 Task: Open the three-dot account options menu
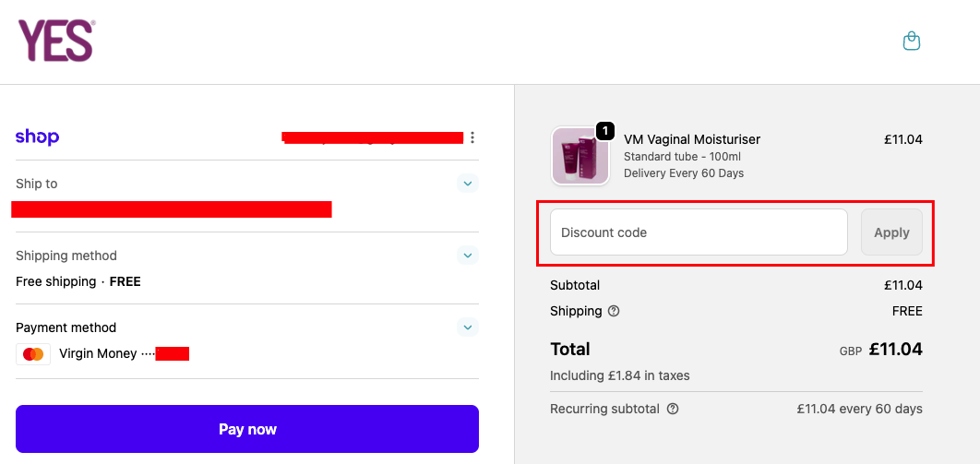[x=472, y=137]
